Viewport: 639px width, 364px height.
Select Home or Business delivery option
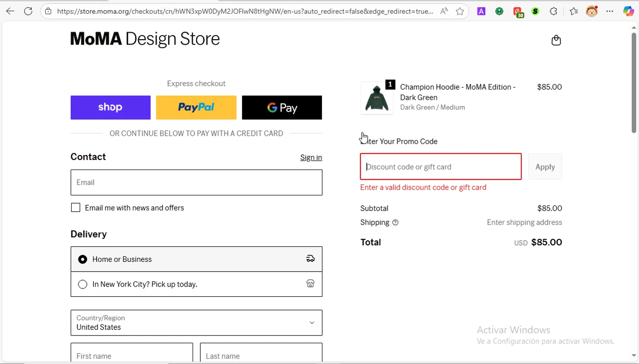click(196, 259)
